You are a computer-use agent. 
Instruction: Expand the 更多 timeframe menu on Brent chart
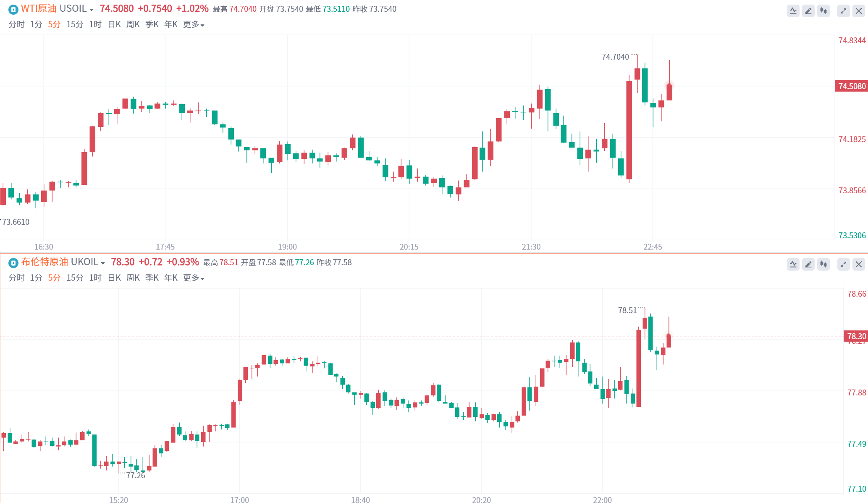(194, 278)
